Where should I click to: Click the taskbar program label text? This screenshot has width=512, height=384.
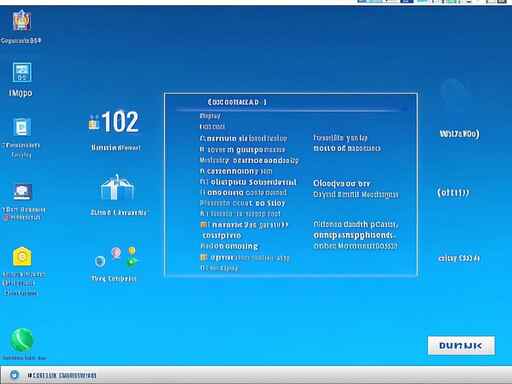pyautogui.click(x=62, y=375)
